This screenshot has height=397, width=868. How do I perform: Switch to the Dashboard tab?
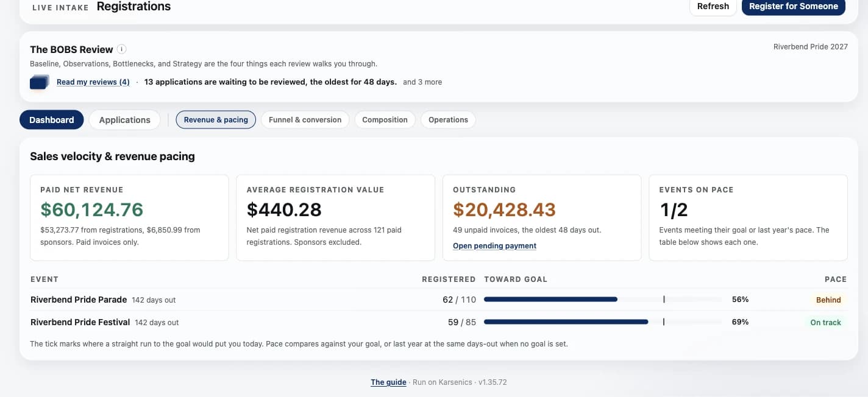tap(52, 120)
